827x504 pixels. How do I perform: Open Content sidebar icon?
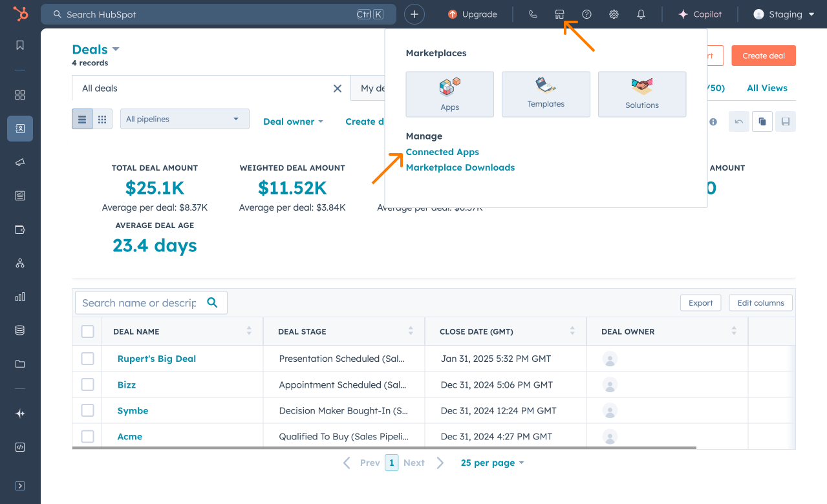(x=20, y=196)
